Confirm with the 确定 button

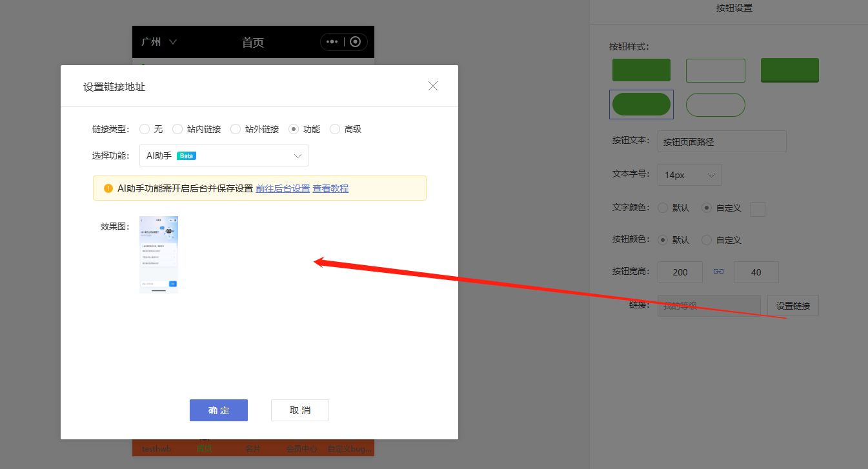219,410
